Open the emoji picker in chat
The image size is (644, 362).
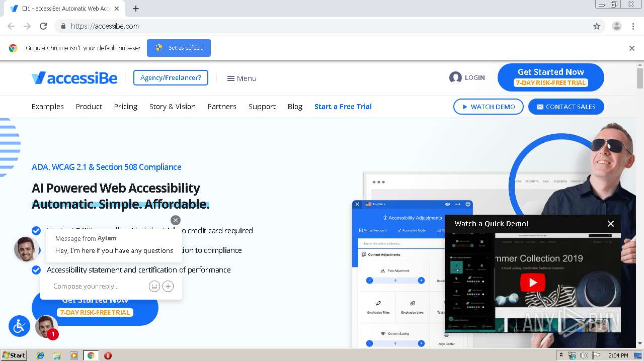click(154, 286)
